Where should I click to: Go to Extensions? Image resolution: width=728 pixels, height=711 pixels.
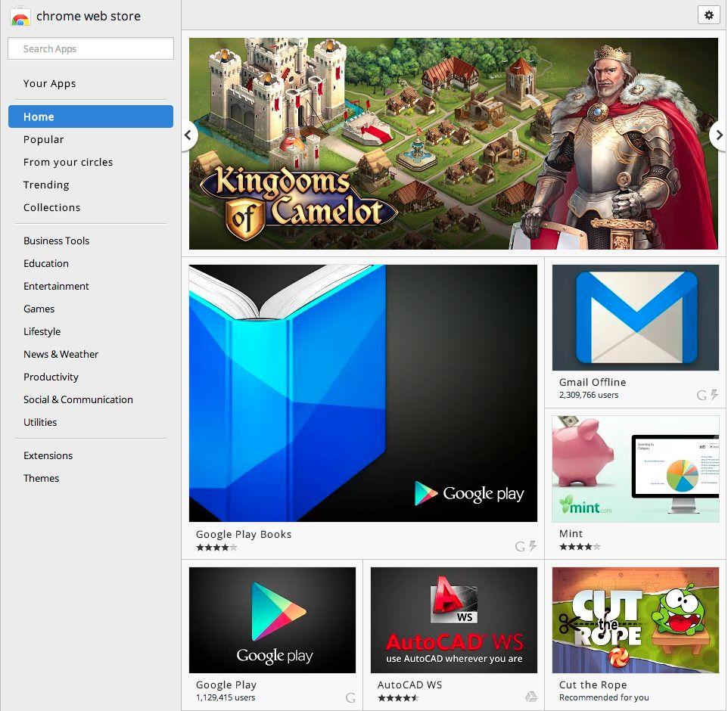pyautogui.click(x=48, y=456)
